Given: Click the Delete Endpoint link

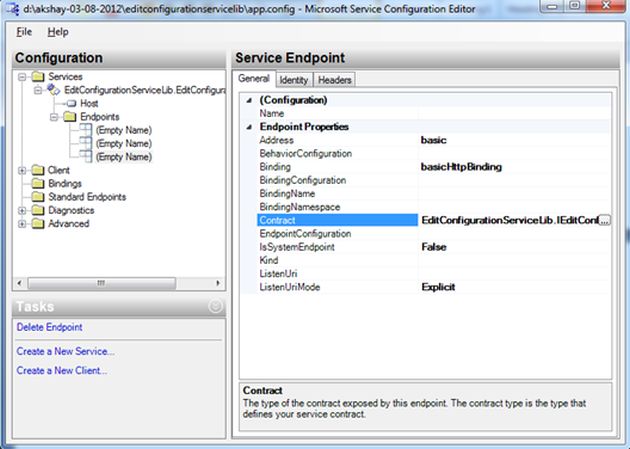Looking at the screenshot, I should pyautogui.click(x=49, y=327).
